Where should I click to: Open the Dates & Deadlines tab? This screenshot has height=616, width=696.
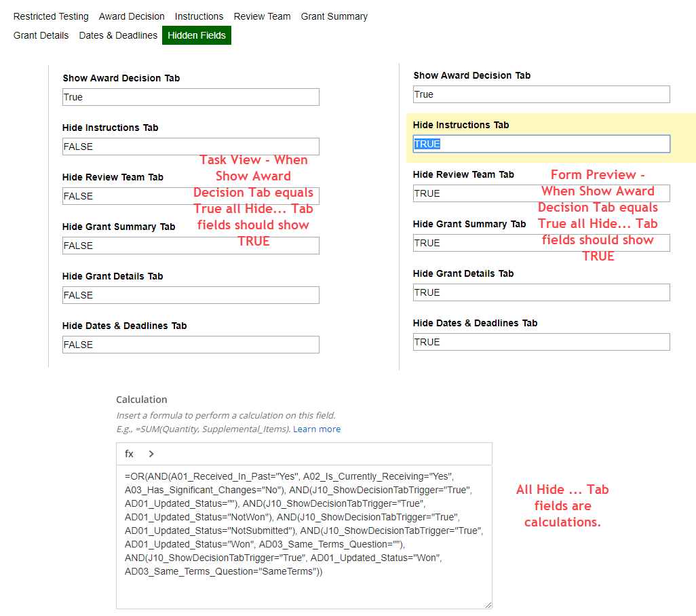tap(118, 35)
